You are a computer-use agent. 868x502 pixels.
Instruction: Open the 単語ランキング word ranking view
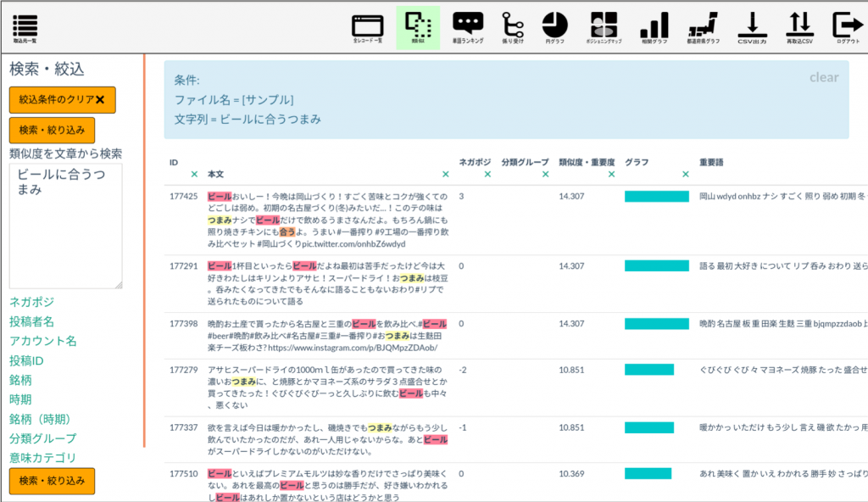pos(468,28)
